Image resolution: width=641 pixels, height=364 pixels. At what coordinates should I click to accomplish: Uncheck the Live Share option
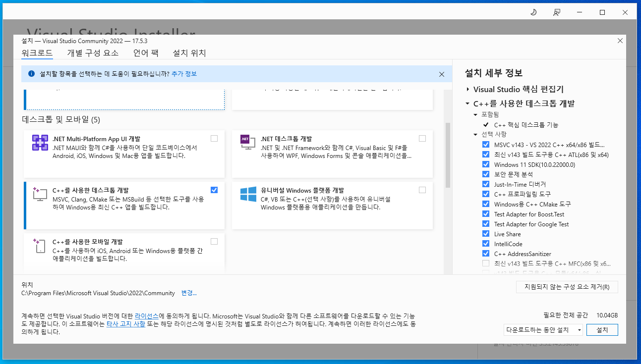coord(486,234)
